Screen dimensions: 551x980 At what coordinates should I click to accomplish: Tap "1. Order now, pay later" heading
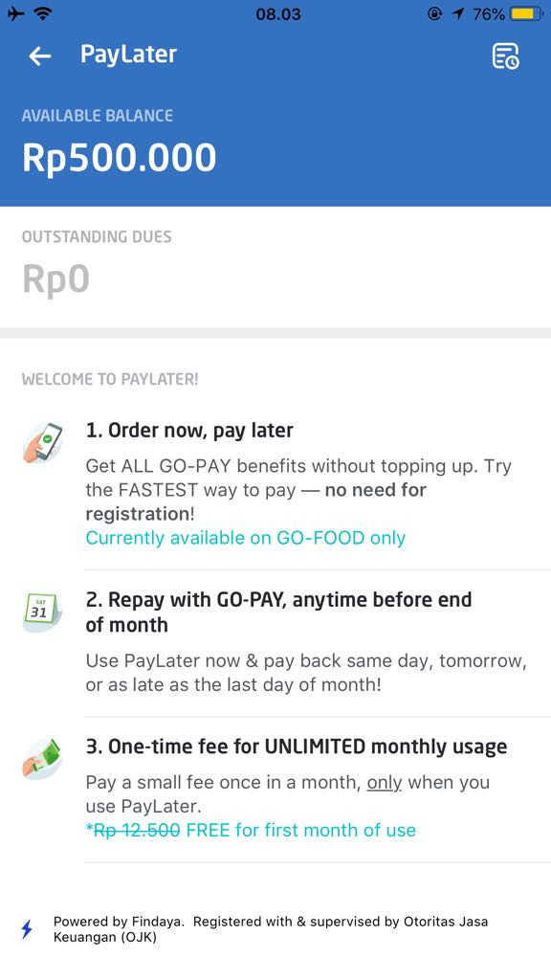[189, 431]
